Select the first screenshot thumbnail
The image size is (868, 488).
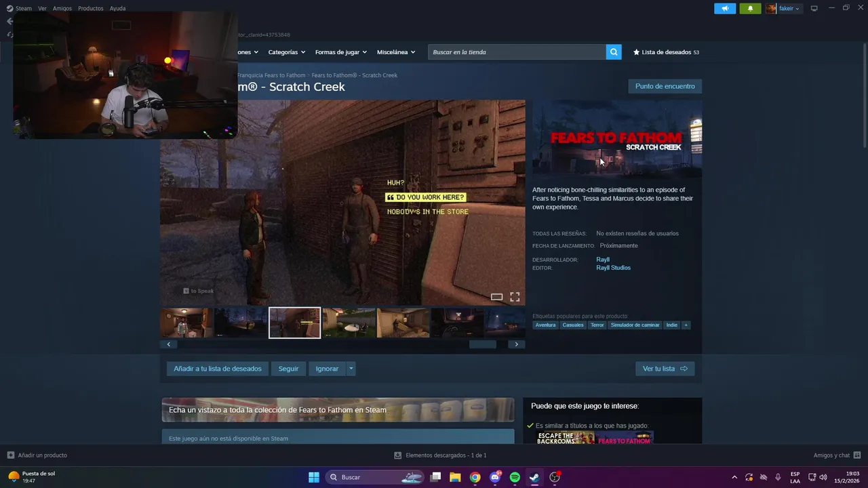186,323
